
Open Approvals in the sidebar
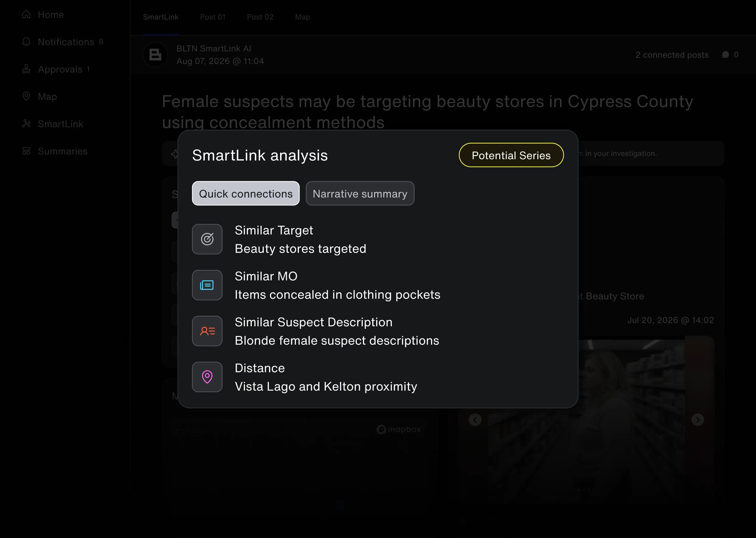pyautogui.click(x=56, y=69)
